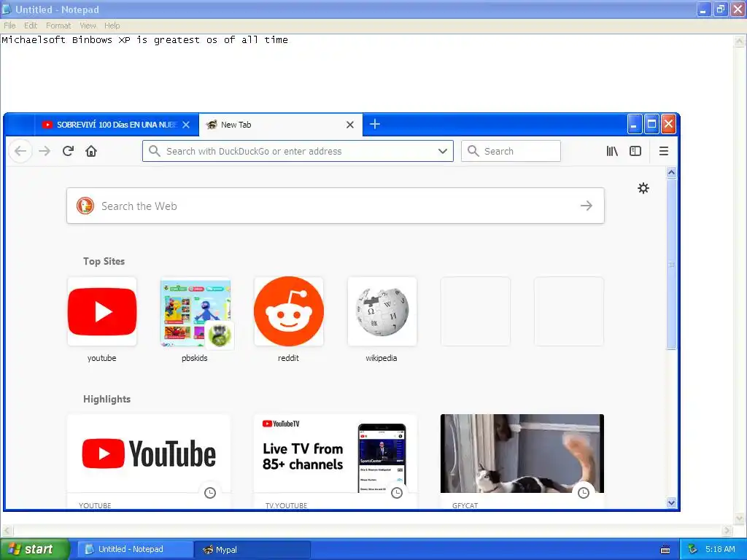This screenshot has height=560, width=747.
Task: Maximize the Mypal browser window
Action: pyautogui.click(x=651, y=124)
